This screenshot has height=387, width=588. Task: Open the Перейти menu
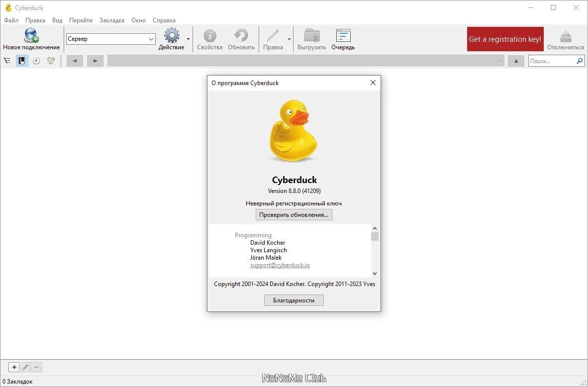click(x=81, y=20)
